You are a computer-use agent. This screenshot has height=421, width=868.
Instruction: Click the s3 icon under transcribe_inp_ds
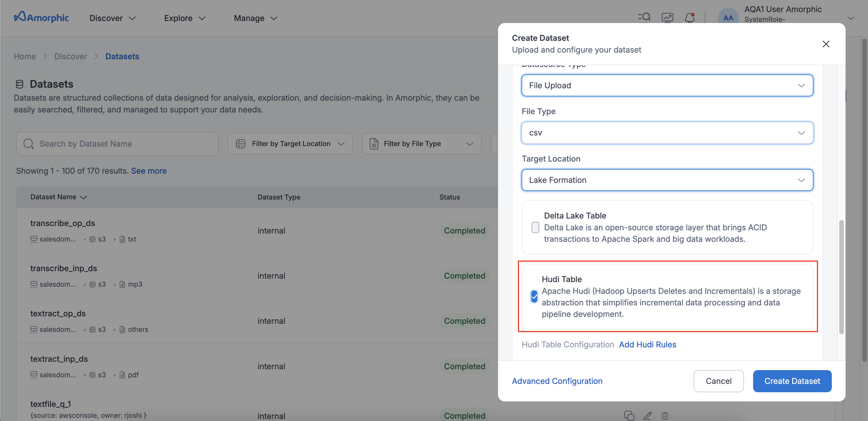pyautogui.click(x=92, y=284)
